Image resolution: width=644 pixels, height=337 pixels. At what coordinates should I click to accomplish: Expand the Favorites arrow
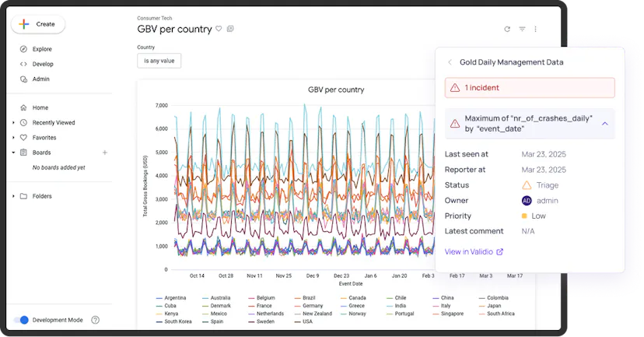(13, 138)
